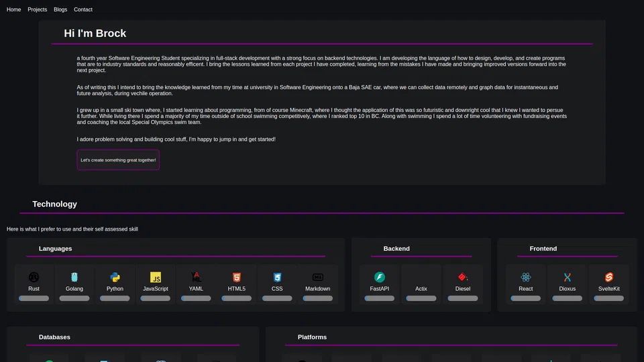Click the Dioxus skill level bar
The width and height of the screenshot is (644, 362).
pos(568,298)
